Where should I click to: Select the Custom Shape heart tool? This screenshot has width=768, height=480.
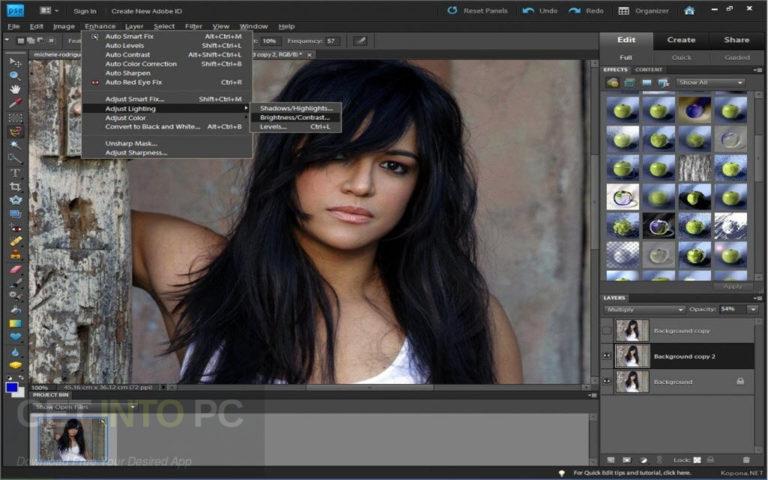click(x=16, y=337)
